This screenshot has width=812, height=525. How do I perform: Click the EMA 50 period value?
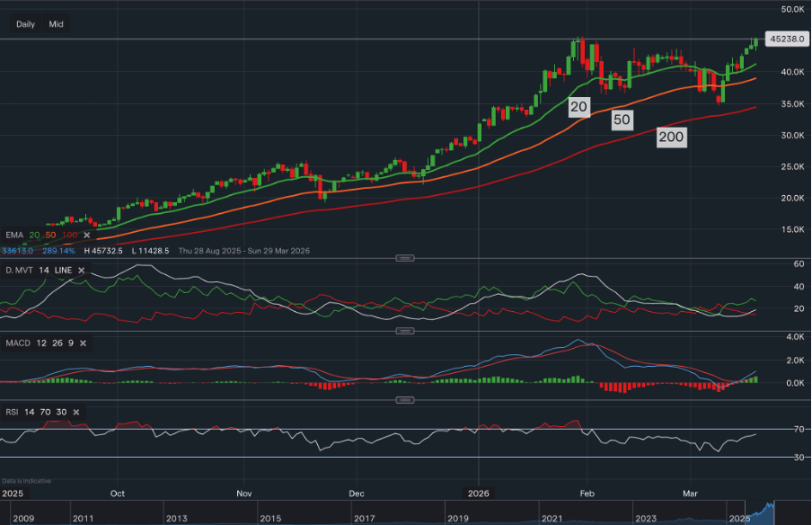50,235
